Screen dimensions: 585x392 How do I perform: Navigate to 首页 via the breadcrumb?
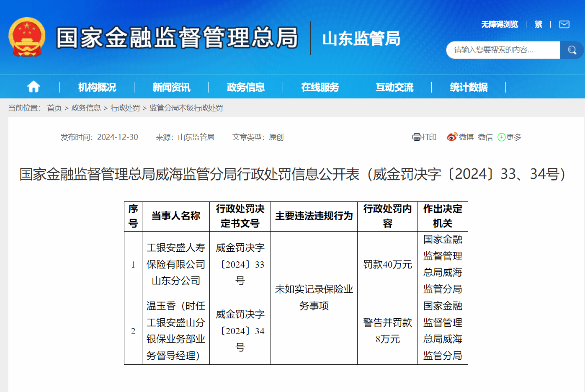[x=55, y=108]
